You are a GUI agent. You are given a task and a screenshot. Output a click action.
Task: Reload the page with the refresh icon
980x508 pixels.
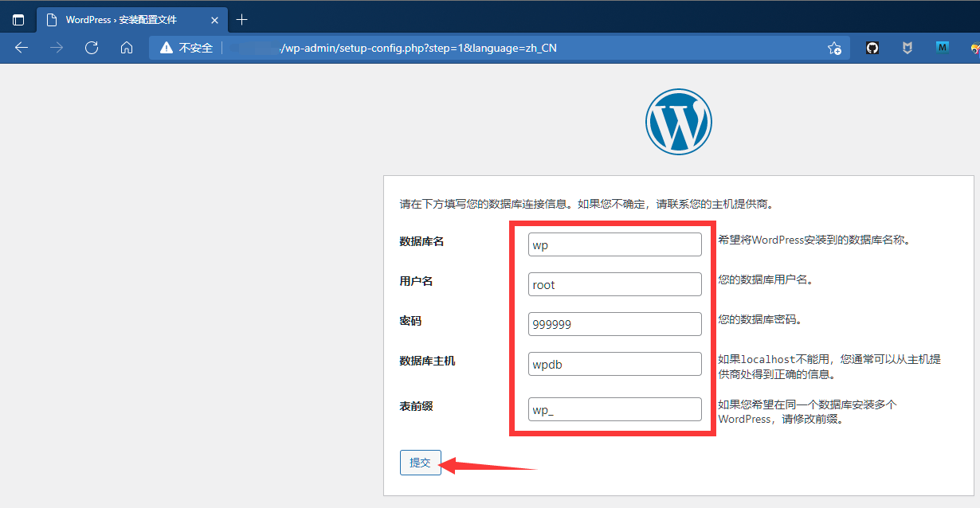92,48
